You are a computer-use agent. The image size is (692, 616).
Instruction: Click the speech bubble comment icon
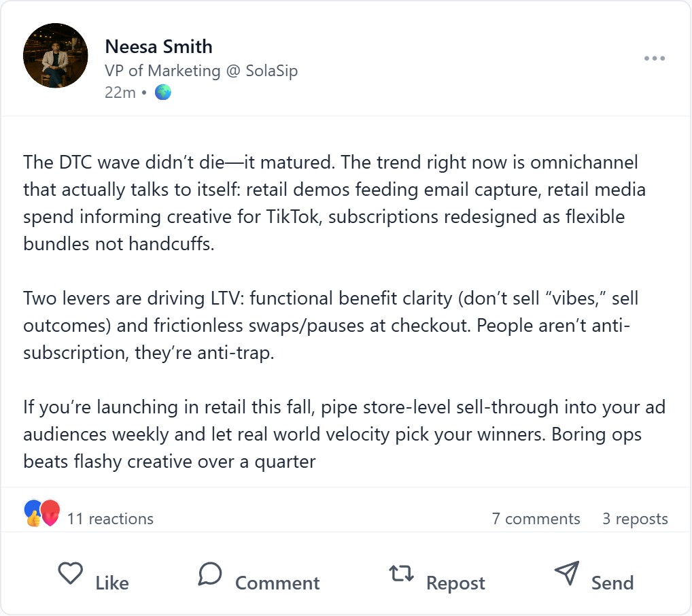click(210, 573)
